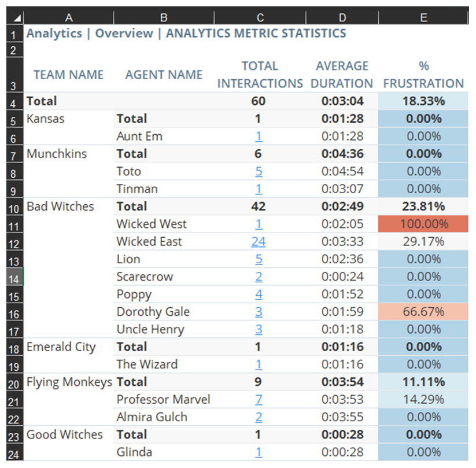This screenshot has height=468, width=476.
Task: Select the Almira Gulch agent name cell
Action: pos(164,417)
